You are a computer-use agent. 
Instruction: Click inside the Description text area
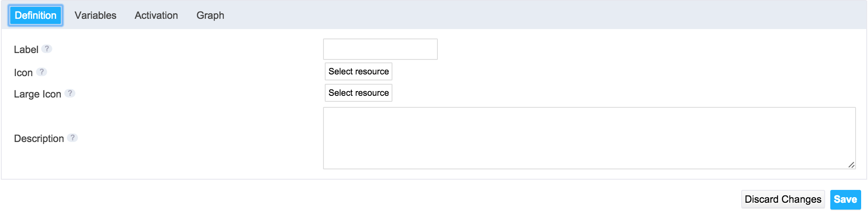tap(590, 138)
